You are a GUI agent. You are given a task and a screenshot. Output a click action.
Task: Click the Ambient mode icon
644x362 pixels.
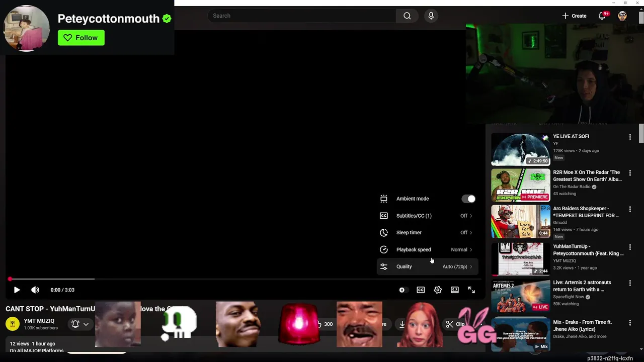(x=384, y=199)
